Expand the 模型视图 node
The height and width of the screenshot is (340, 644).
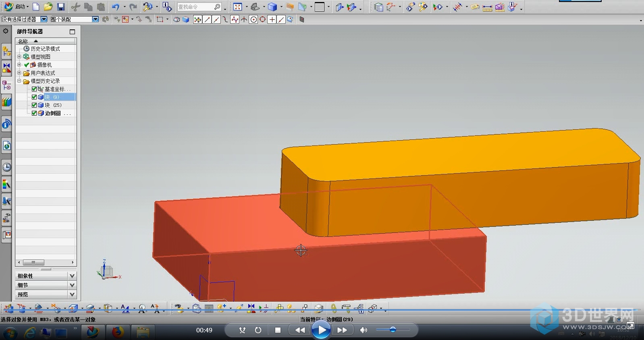click(x=19, y=57)
